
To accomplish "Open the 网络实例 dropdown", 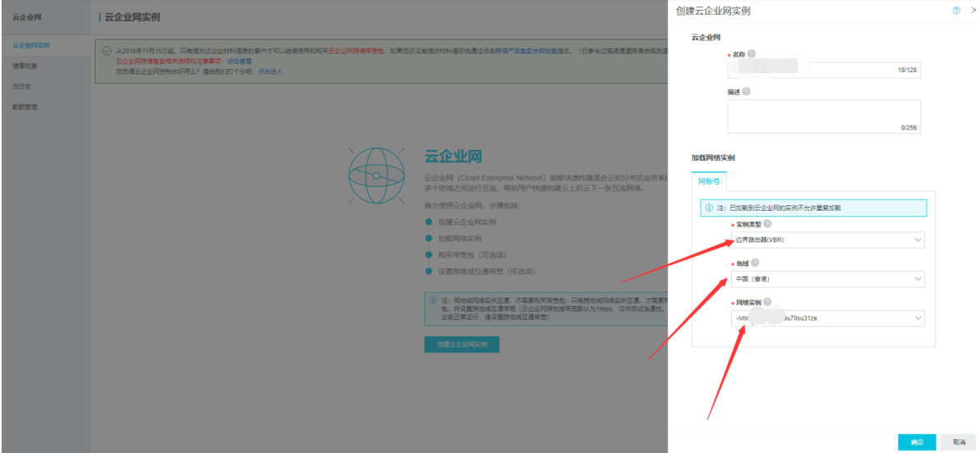I will [x=827, y=318].
